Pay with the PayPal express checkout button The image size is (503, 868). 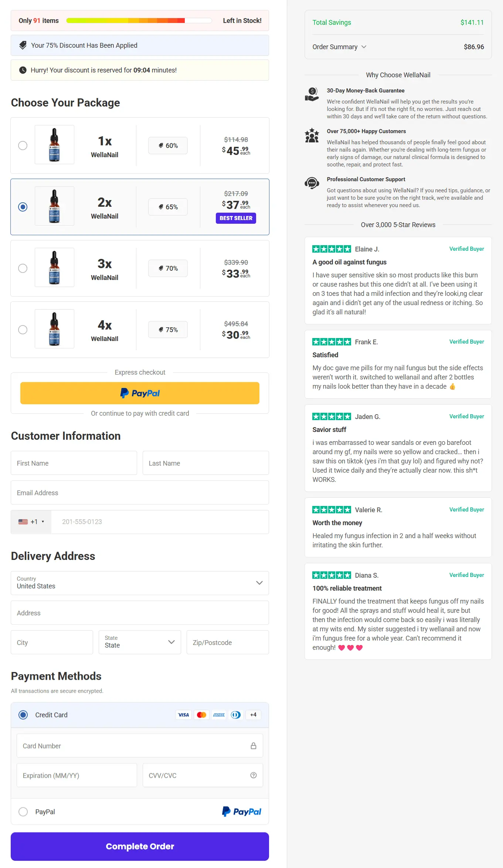(x=140, y=393)
